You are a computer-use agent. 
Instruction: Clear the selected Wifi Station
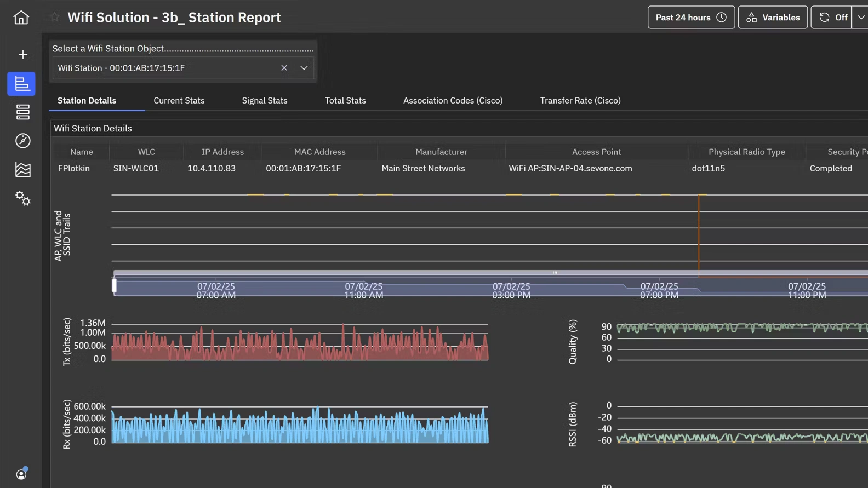click(284, 68)
